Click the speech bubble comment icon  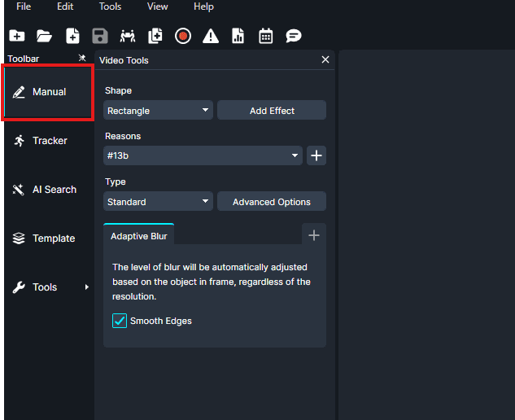tap(293, 36)
